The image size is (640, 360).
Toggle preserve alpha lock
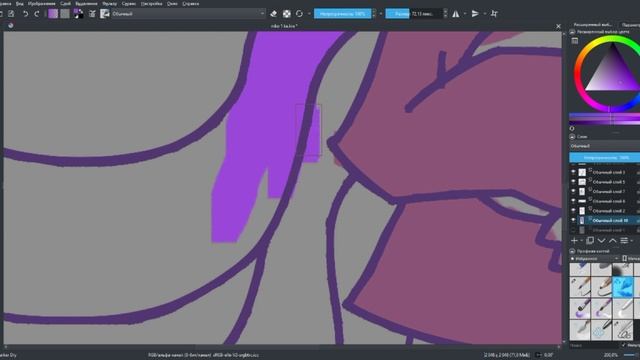[x=287, y=14]
